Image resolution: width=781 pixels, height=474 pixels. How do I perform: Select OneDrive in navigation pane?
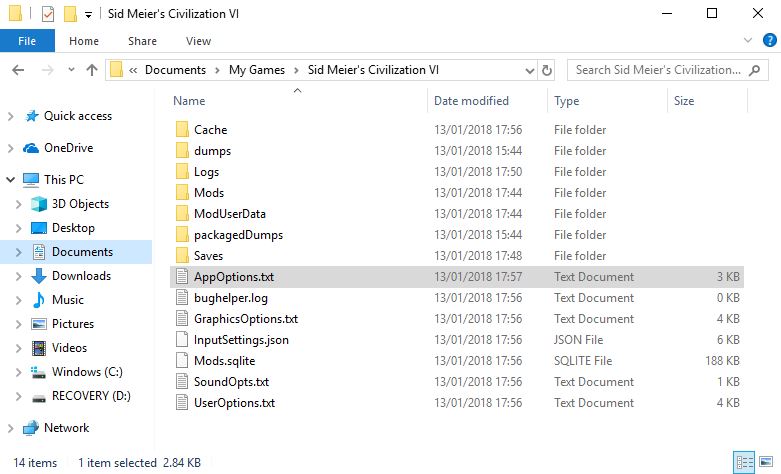click(x=68, y=148)
